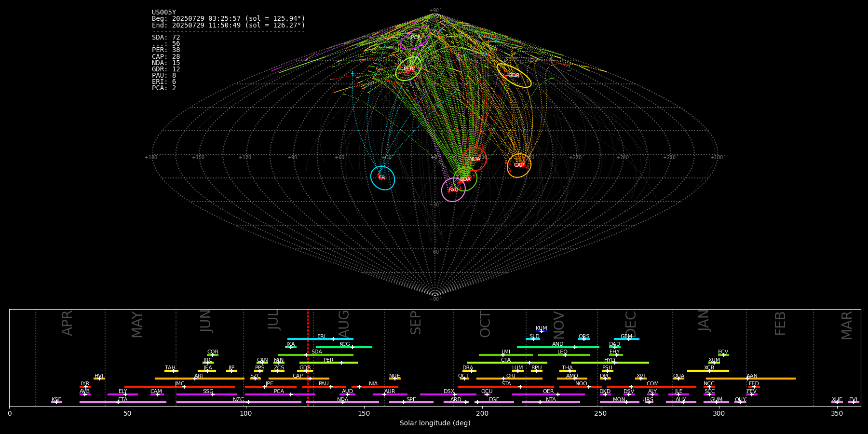Click the QUA shower bar in the timeline
This screenshot has width=868, height=434.
(678, 379)
